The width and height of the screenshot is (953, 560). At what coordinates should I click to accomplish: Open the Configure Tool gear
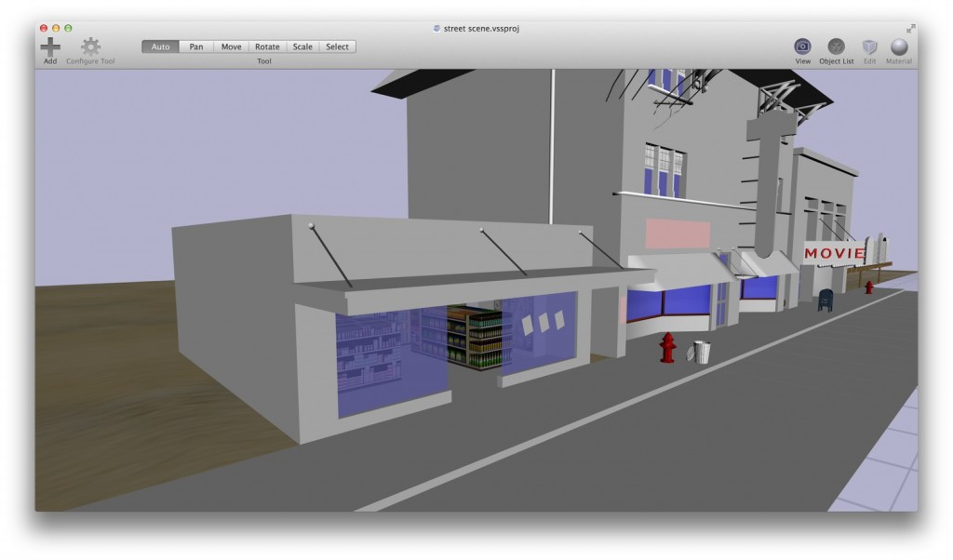[x=90, y=47]
